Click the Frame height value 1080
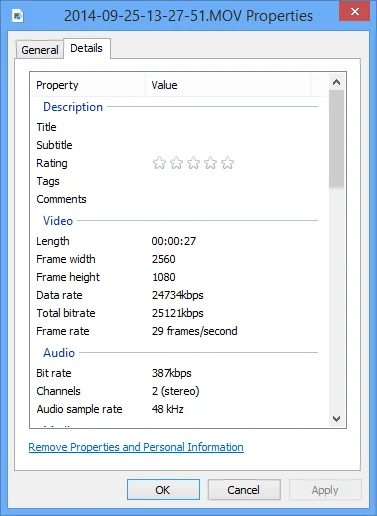The width and height of the screenshot is (377, 516). tap(163, 277)
